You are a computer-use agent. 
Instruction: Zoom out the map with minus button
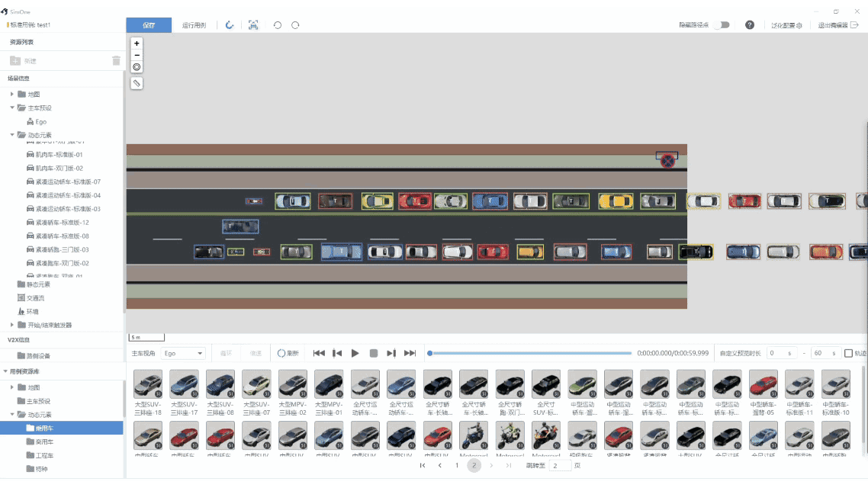(x=137, y=55)
